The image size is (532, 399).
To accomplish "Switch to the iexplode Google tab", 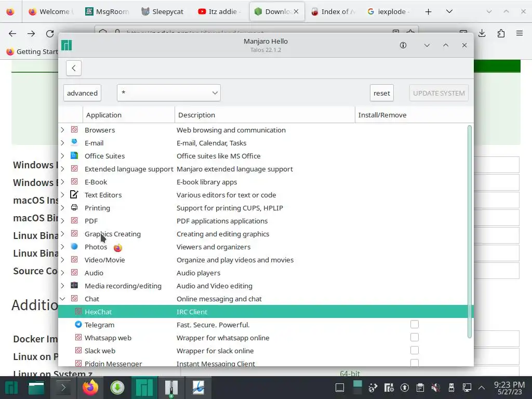I will tap(389, 11).
